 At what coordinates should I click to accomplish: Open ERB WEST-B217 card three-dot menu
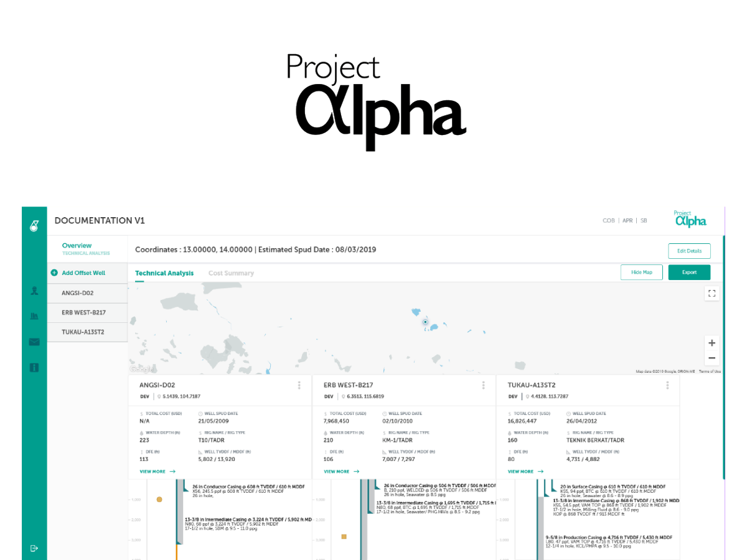[x=483, y=385]
